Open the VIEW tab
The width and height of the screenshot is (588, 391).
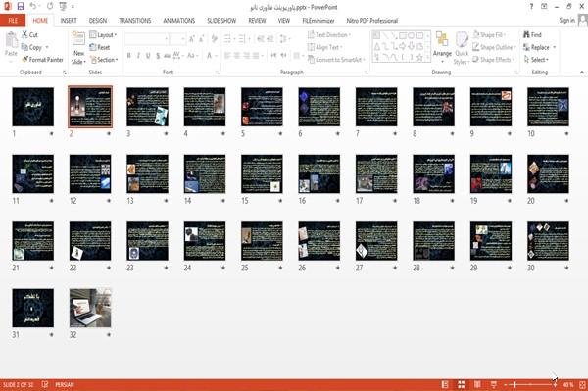pyautogui.click(x=284, y=21)
